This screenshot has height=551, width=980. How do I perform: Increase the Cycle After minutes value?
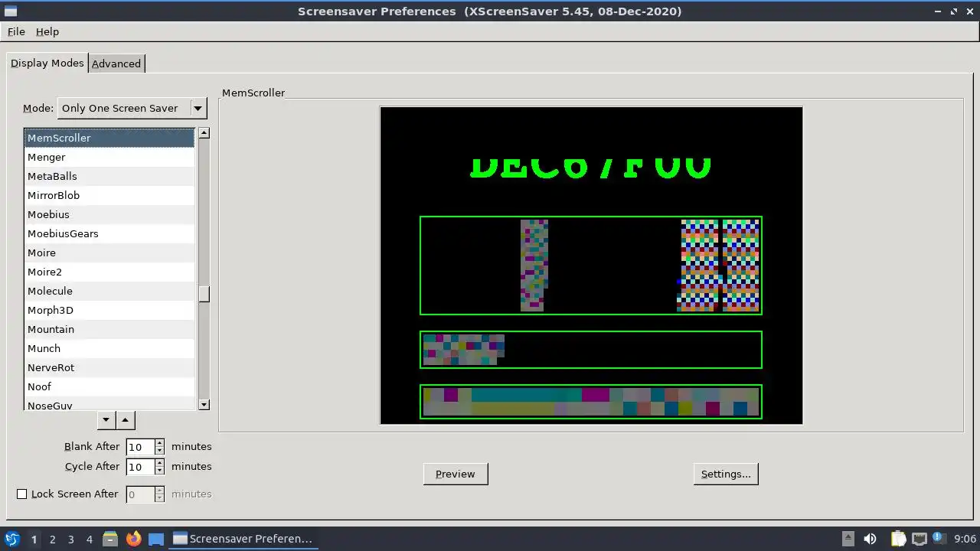[x=159, y=463]
